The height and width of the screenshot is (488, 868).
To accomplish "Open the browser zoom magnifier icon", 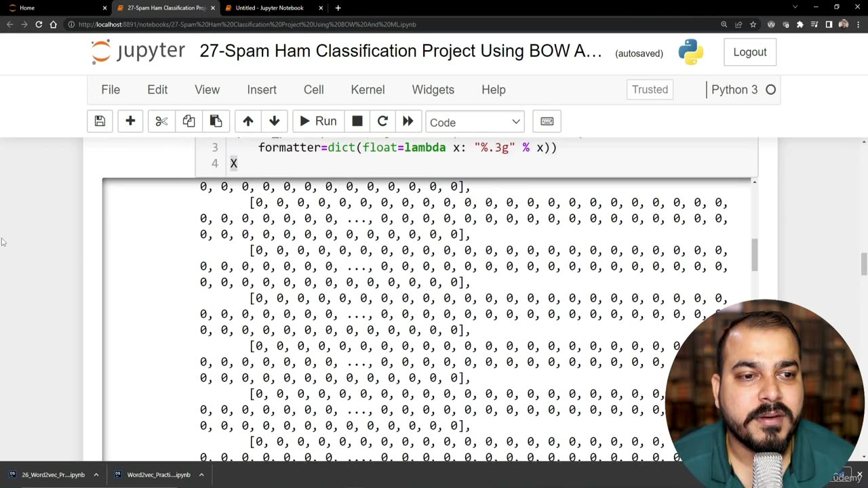I will point(724,24).
